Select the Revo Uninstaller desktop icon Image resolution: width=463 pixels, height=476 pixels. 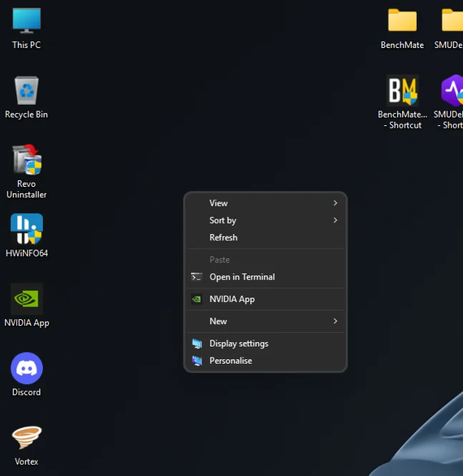pyautogui.click(x=27, y=159)
